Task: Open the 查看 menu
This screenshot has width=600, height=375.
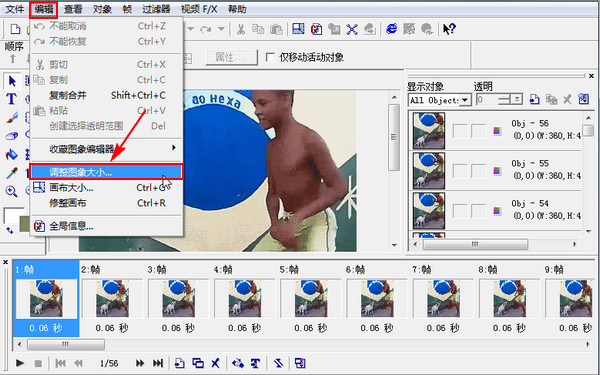Action: click(73, 9)
